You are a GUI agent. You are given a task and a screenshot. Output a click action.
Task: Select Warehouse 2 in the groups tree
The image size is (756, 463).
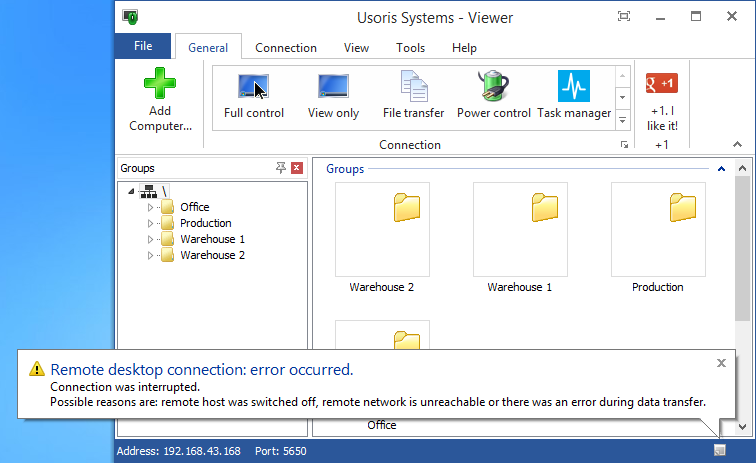212,256
